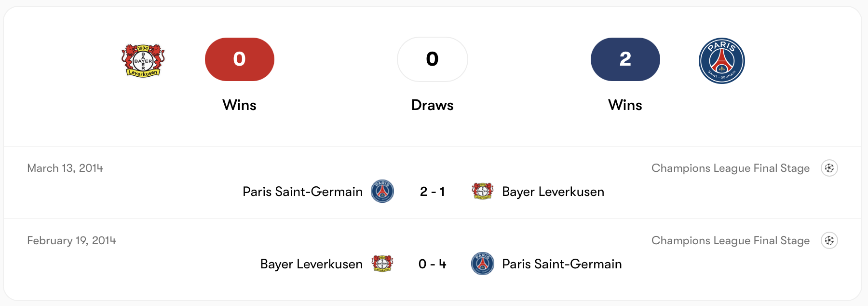868x306 pixels.
Task: Select the white 0 draws badge
Action: click(x=432, y=59)
